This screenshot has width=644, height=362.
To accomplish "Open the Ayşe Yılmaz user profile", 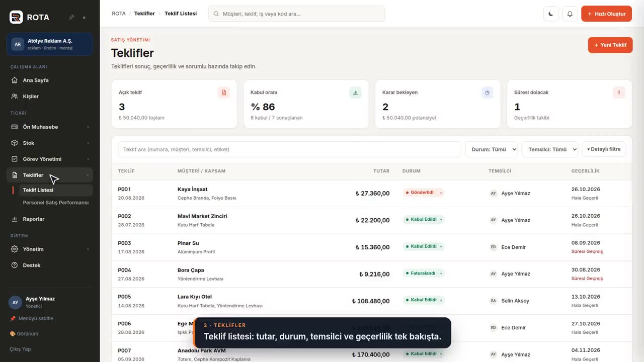I will coord(50,302).
